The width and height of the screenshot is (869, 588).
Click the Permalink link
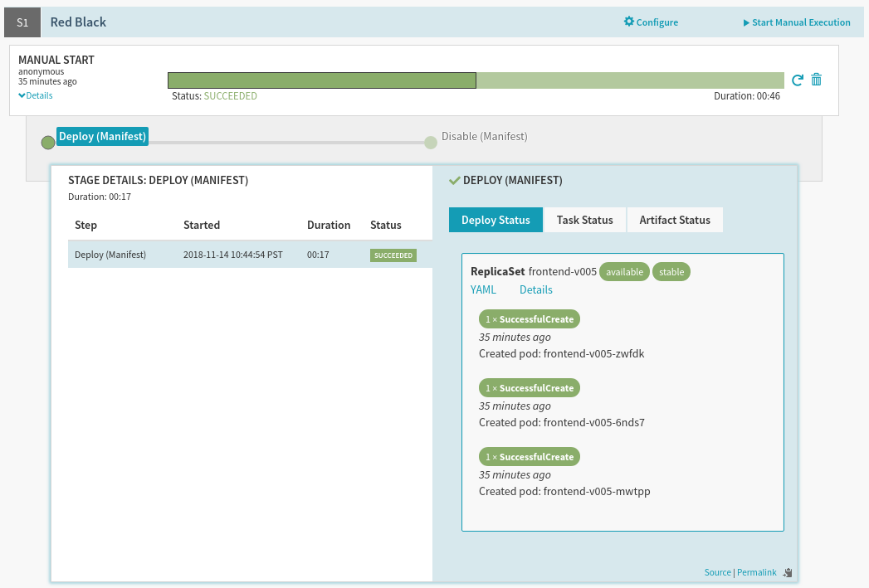(x=756, y=572)
